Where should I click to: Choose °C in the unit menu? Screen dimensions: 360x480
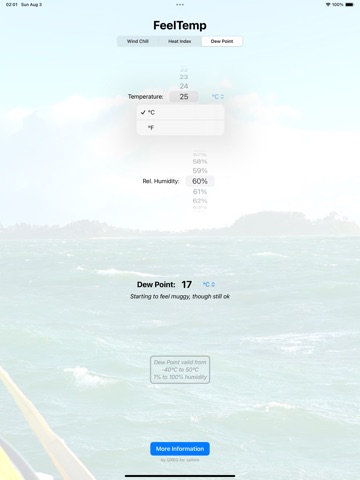click(x=180, y=113)
